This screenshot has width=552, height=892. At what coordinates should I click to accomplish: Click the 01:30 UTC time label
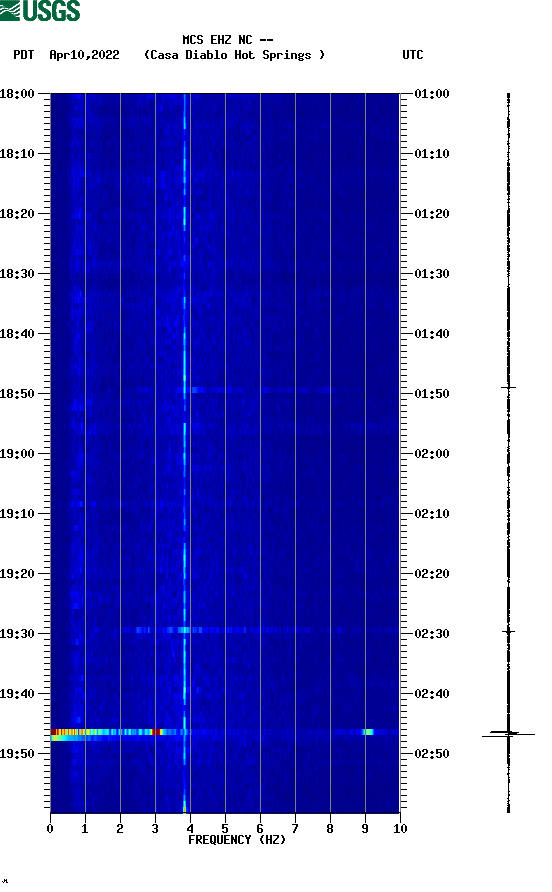point(432,274)
